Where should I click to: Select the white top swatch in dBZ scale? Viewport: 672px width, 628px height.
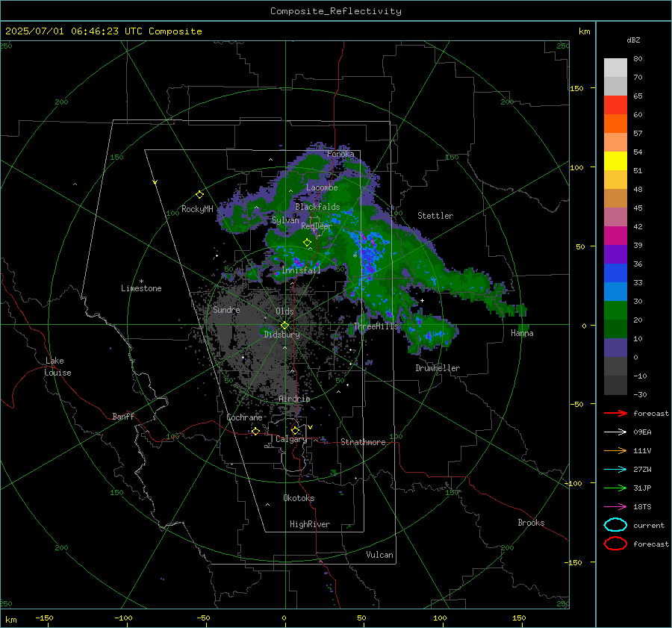pyautogui.click(x=615, y=68)
